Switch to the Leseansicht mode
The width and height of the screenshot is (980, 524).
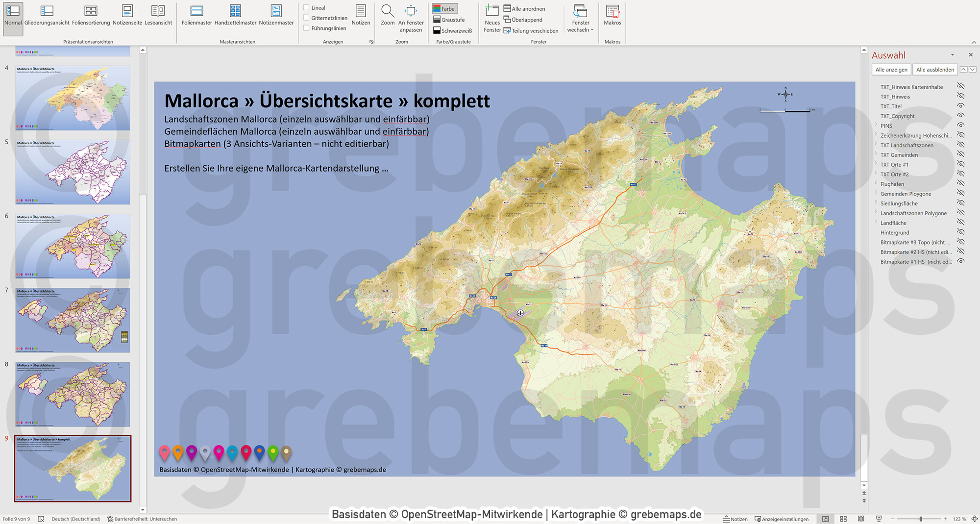(x=158, y=15)
